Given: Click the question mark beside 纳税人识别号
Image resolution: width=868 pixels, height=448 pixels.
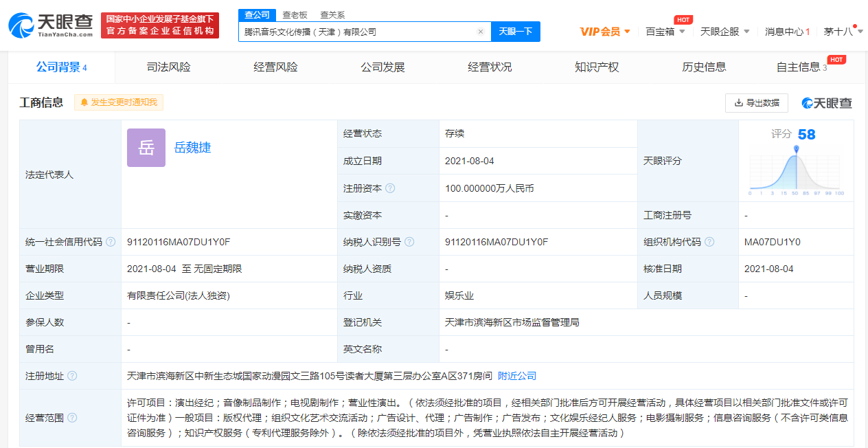Looking at the screenshot, I should pos(408,242).
